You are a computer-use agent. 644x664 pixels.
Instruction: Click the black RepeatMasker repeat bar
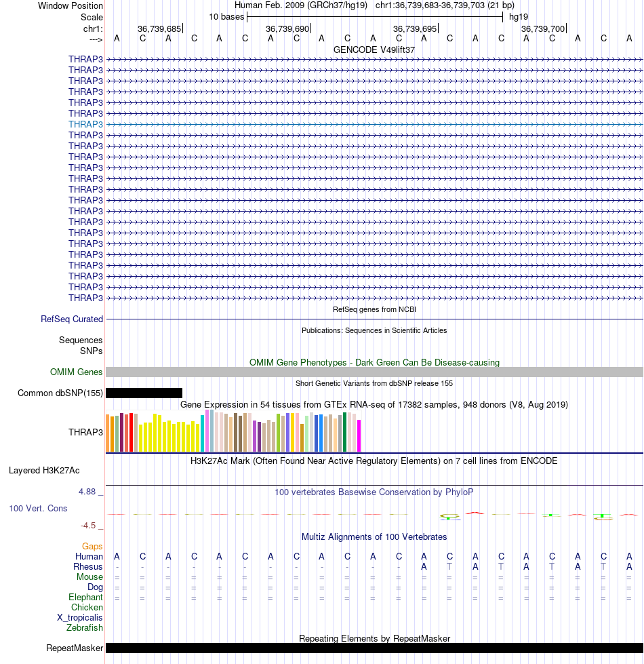(x=374, y=648)
